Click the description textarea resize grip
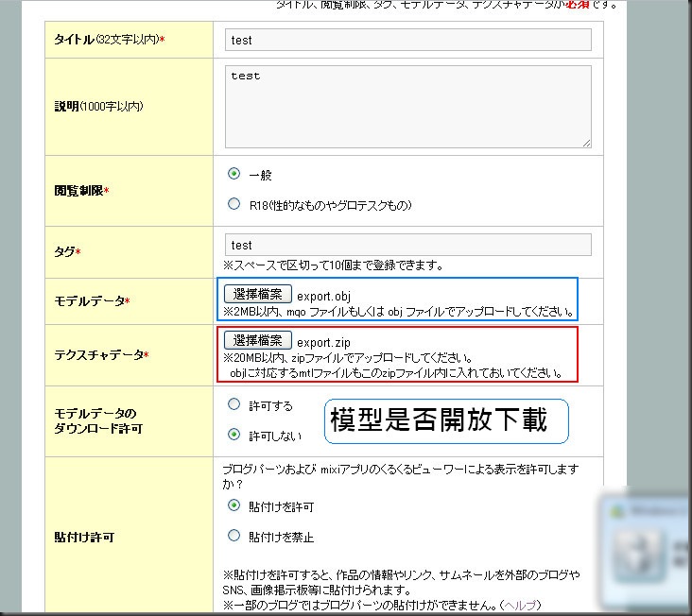 tap(586, 143)
